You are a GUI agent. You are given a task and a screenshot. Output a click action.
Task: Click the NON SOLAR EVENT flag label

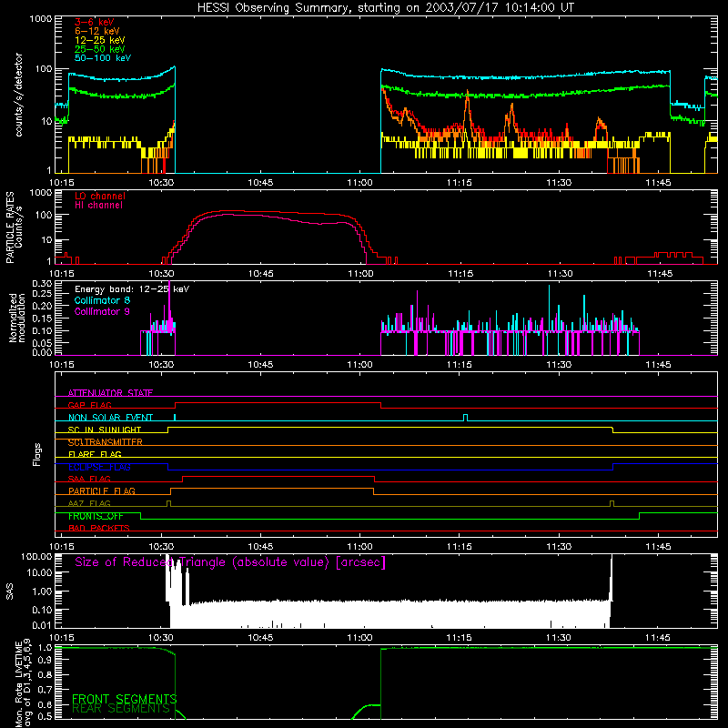click(110, 418)
